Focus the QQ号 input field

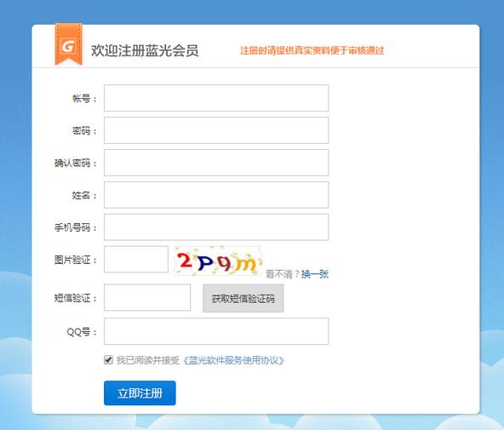(x=216, y=331)
